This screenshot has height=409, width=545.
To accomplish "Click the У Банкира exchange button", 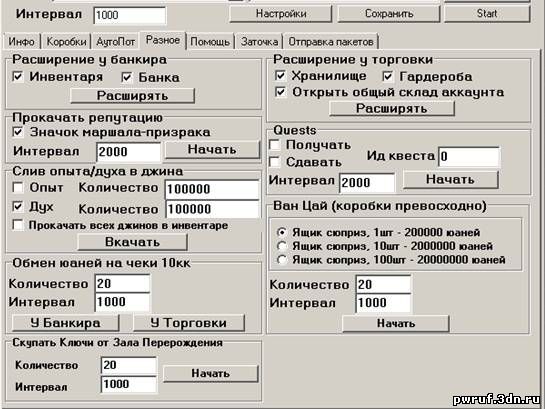I will [x=65, y=323].
